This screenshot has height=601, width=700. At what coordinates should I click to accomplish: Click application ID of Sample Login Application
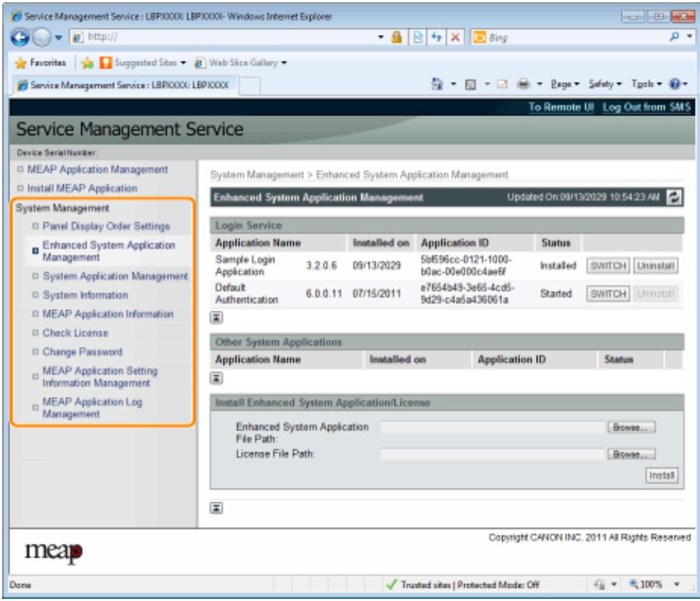466,266
